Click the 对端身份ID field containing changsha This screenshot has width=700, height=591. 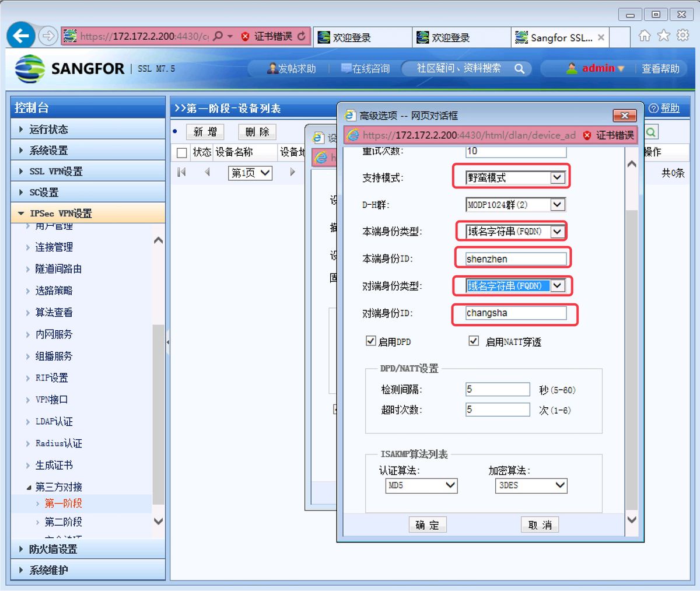pyautogui.click(x=516, y=313)
